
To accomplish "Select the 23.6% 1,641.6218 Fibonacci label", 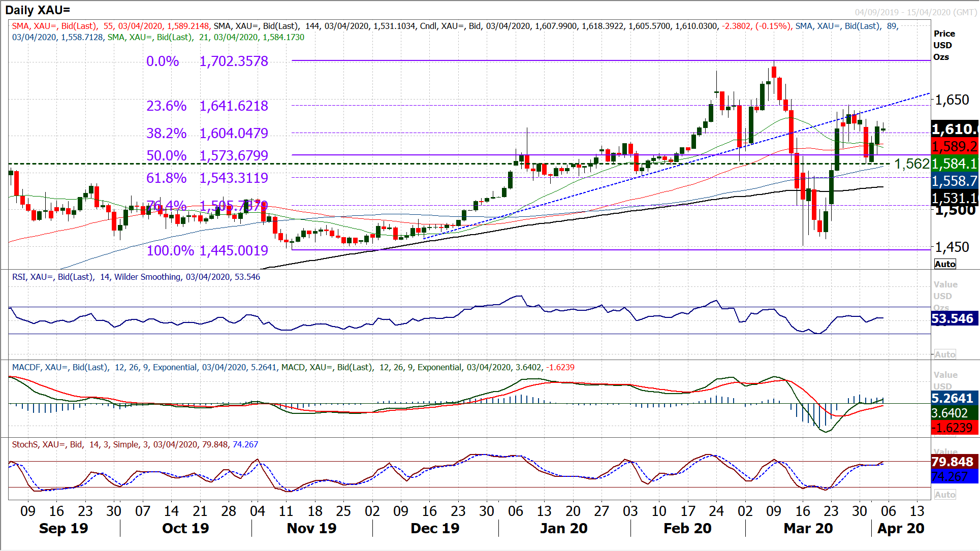I will tap(207, 106).
